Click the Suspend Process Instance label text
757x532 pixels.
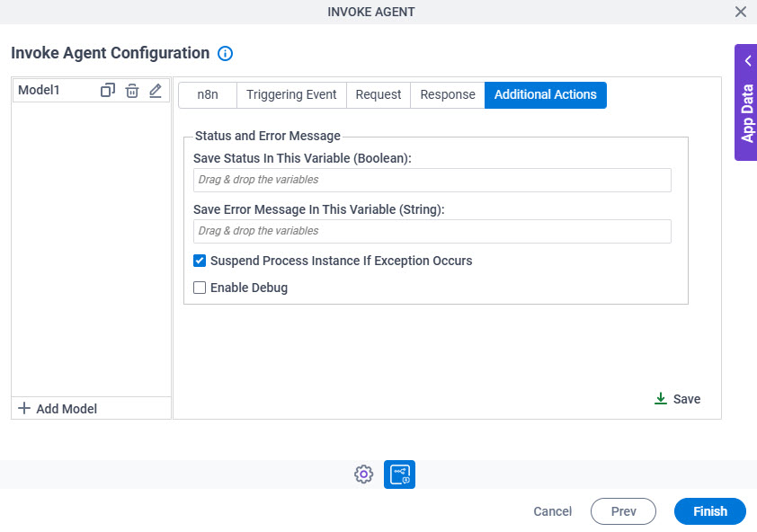click(x=342, y=261)
